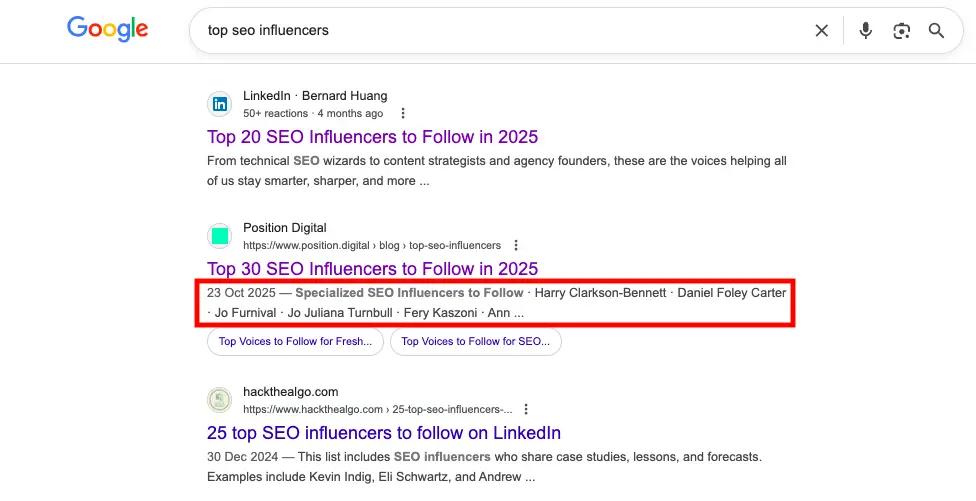976x501 pixels.
Task: Select 'Top Voices to Follow for SEO...' chip
Action: tap(476, 342)
